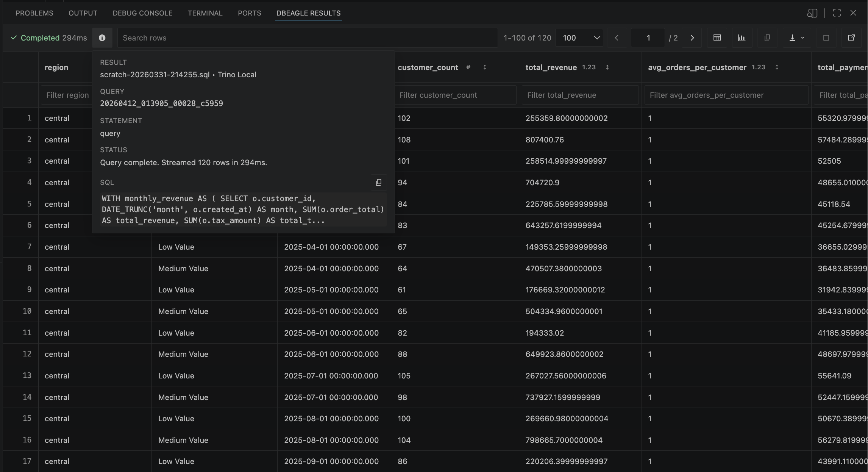
Task: Open results in external window
Action: tap(851, 38)
